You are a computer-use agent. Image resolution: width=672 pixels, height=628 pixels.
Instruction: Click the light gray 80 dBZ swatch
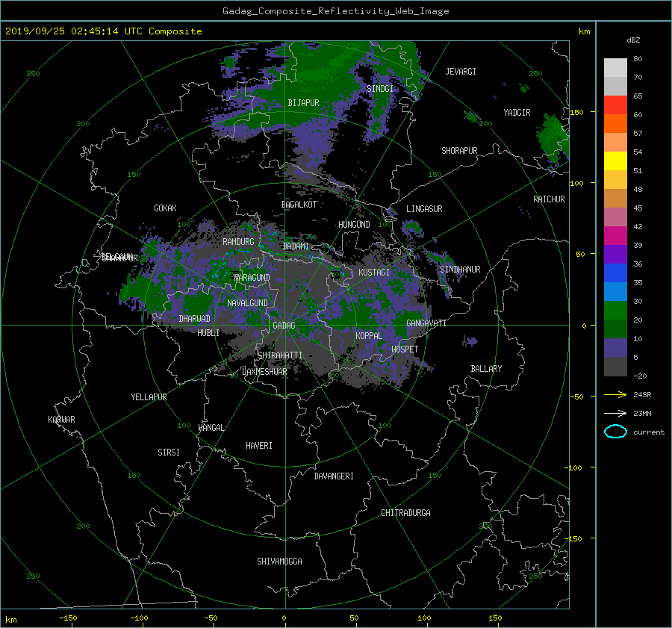(615, 67)
